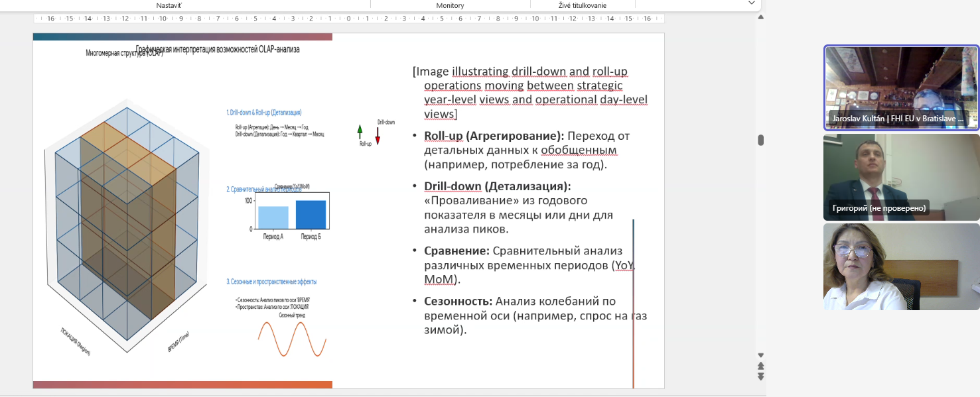Select the third participant's video tile
This screenshot has height=397, width=980.
tap(901, 266)
